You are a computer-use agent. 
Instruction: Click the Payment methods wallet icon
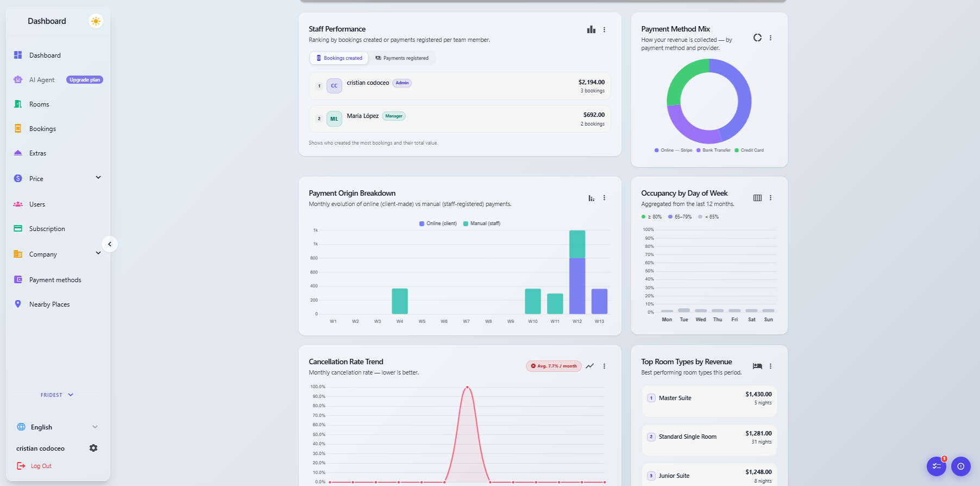[x=18, y=279]
